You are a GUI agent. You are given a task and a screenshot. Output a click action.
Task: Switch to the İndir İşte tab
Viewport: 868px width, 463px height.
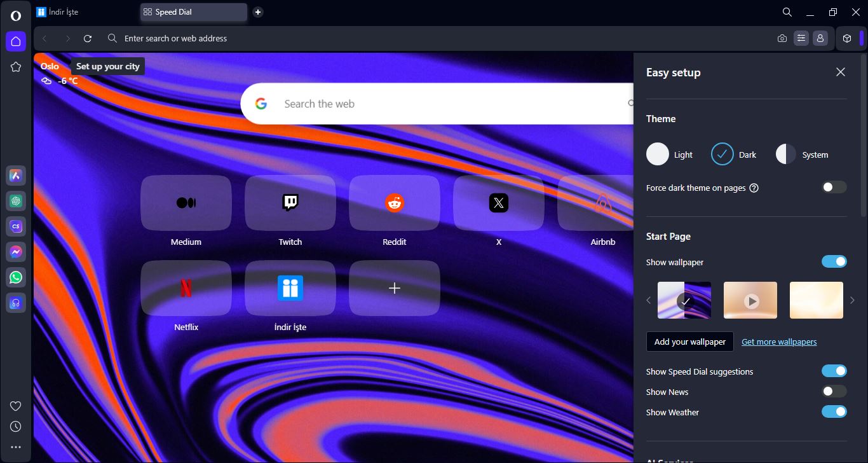pyautogui.click(x=86, y=12)
